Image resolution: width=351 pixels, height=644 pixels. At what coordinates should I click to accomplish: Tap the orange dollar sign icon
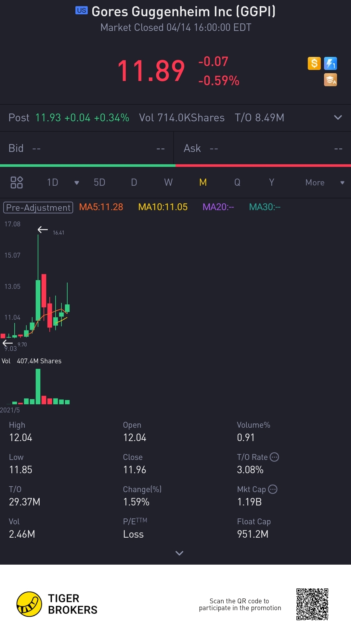coord(314,63)
